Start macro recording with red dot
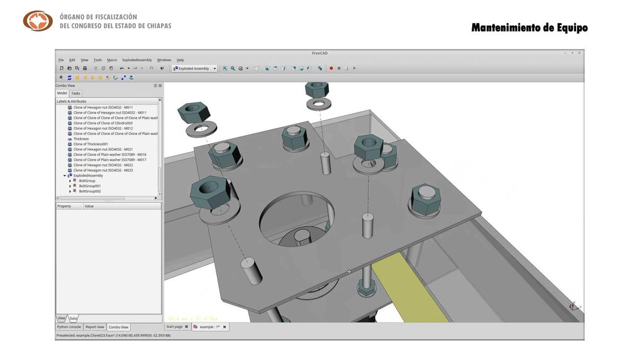Screen dimensions: 644x362 coord(331,68)
